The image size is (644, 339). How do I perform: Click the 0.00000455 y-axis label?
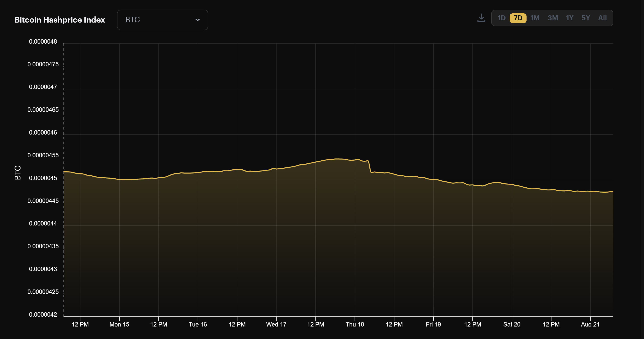[x=43, y=155]
